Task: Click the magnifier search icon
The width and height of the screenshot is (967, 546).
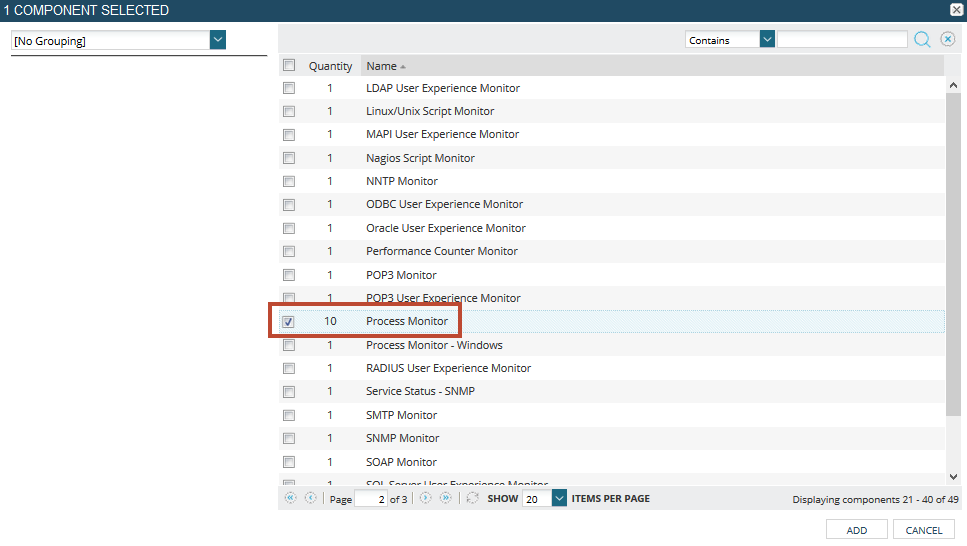Action: click(x=922, y=40)
